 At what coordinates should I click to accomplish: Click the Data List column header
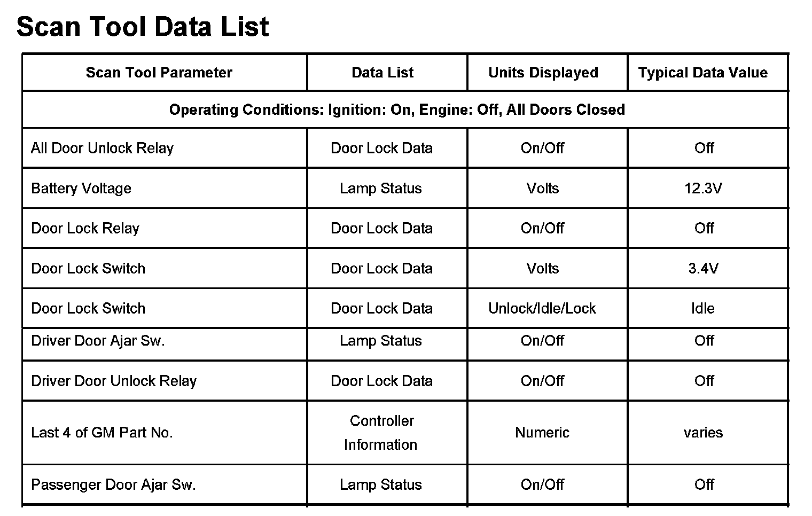[x=382, y=73]
